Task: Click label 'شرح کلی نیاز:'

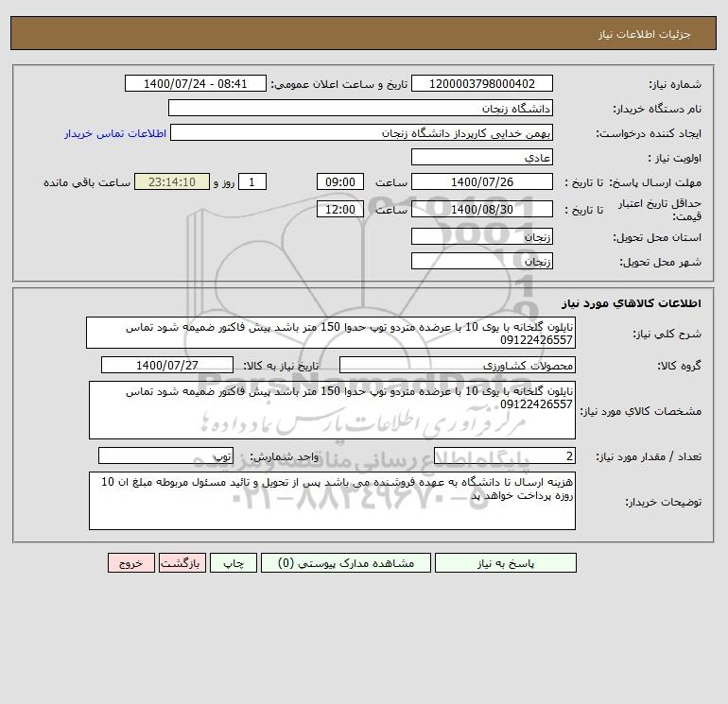Action: pos(667,334)
